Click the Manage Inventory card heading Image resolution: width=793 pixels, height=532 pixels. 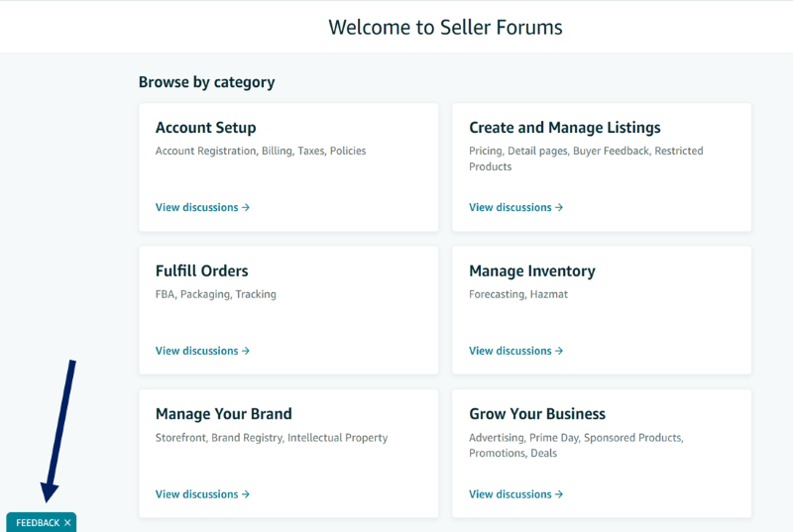pos(532,270)
